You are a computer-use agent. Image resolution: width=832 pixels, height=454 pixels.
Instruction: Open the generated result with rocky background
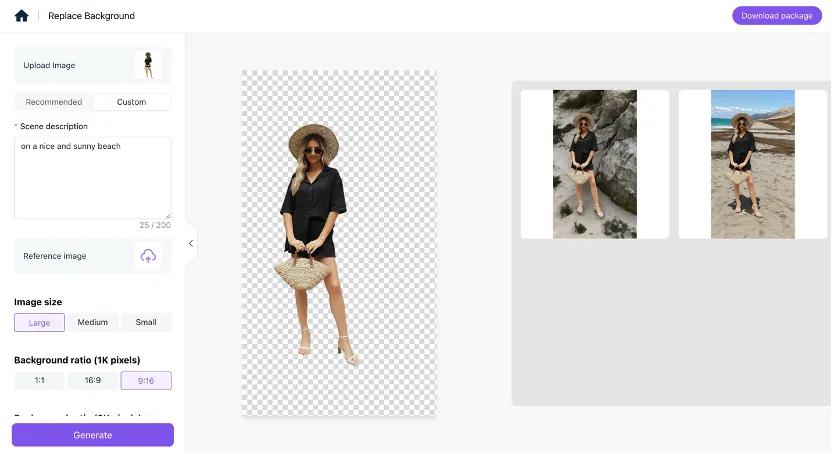point(595,164)
